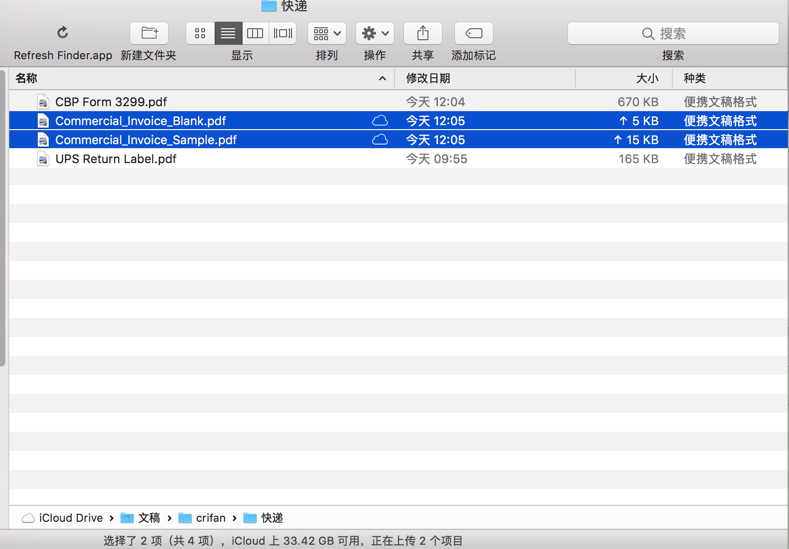The width and height of the screenshot is (789, 549).
Task: Select CBP Form 3299.pdf file name
Action: coord(111,102)
